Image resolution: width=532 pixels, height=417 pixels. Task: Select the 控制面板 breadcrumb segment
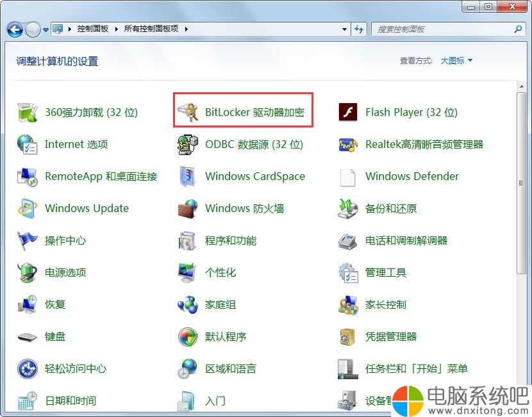click(93, 29)
